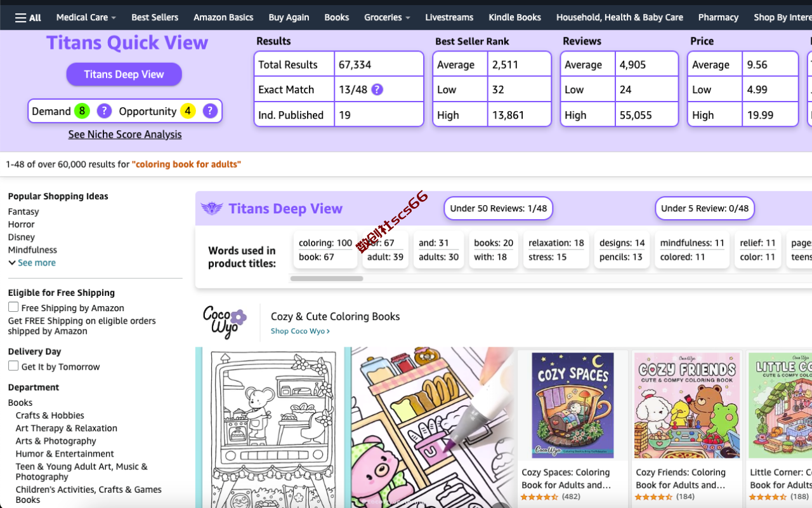Select Fantasy shopping idea
Image resolution: width=812 pixels, height=508 pixels.
[x=23, y=211]
